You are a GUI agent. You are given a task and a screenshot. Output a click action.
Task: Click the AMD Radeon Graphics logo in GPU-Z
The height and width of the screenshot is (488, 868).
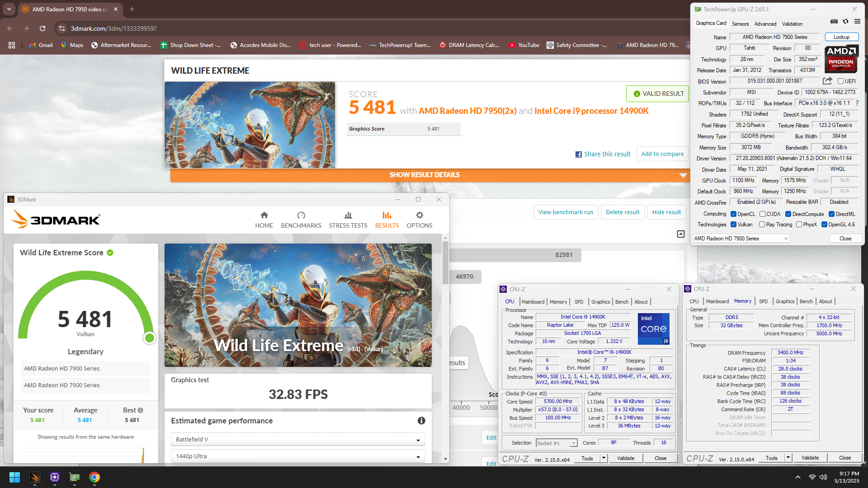point(841,59)
